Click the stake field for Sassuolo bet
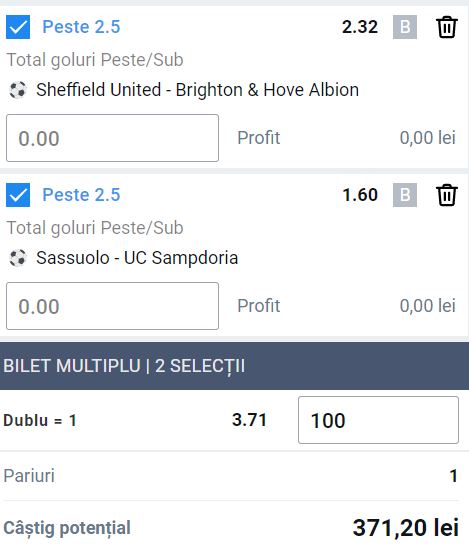This screenshot has width=469, height=550. (x=113, y=306)
